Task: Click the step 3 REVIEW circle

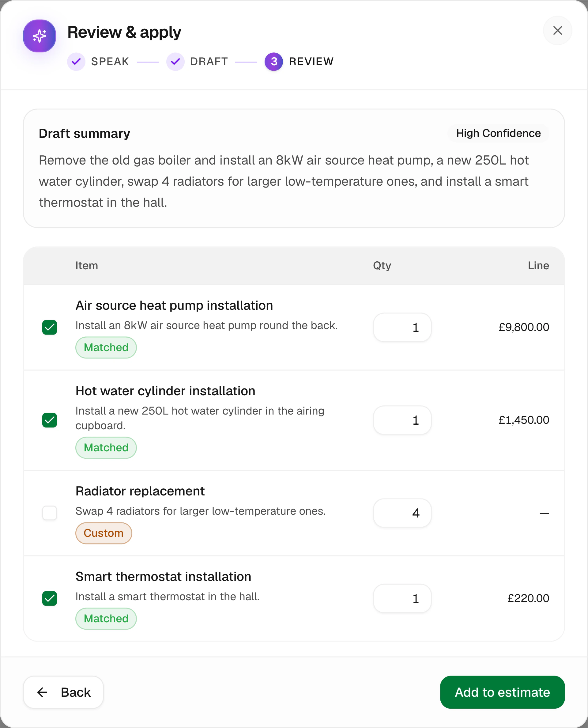Action: pos(274,62)
